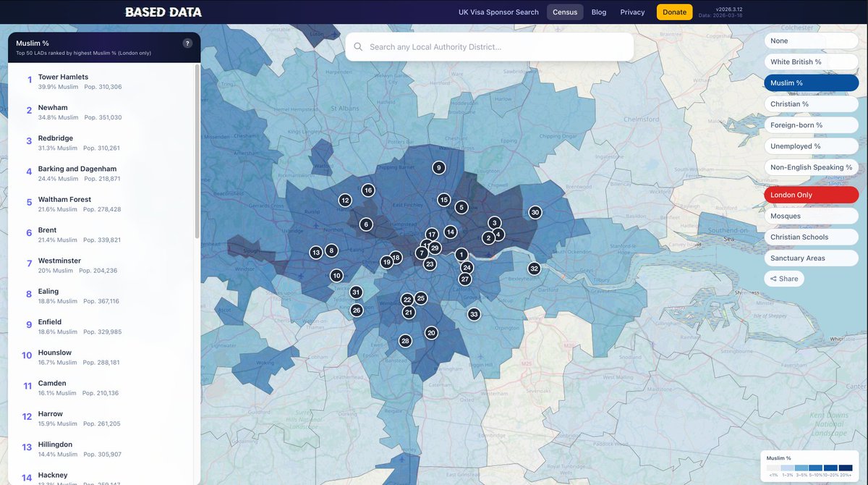Open Redbridge in ranking list

(101, 143)
